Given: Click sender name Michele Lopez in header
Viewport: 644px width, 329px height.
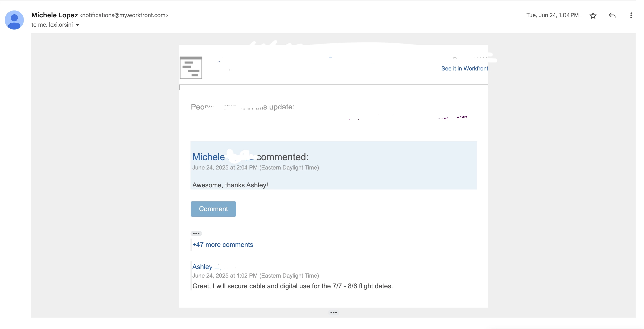Looking at the screenshot, I should click(54, 15).
